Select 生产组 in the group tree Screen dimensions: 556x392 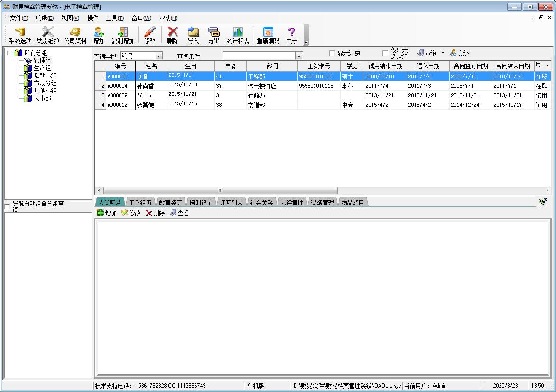point(42,68)
